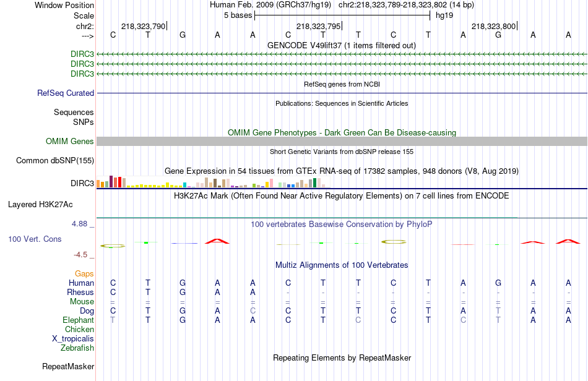This screenshot has width=588, height=381.
Task: Select the Scale track label
Action: (x=84, y=15)
